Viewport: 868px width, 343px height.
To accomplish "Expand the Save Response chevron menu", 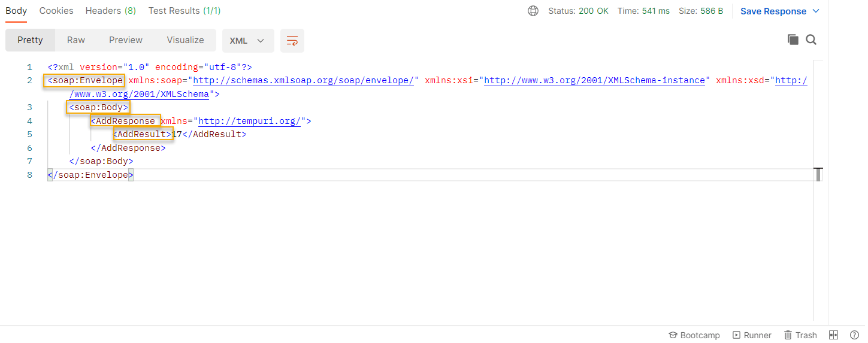I will (x=816, y=11).
